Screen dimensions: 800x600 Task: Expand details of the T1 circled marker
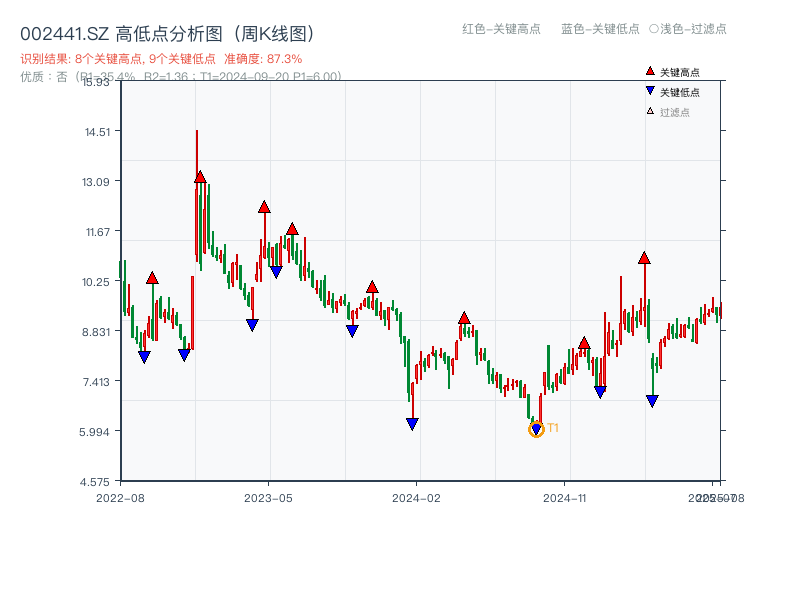pyautogui.click(x=535, y=429)
